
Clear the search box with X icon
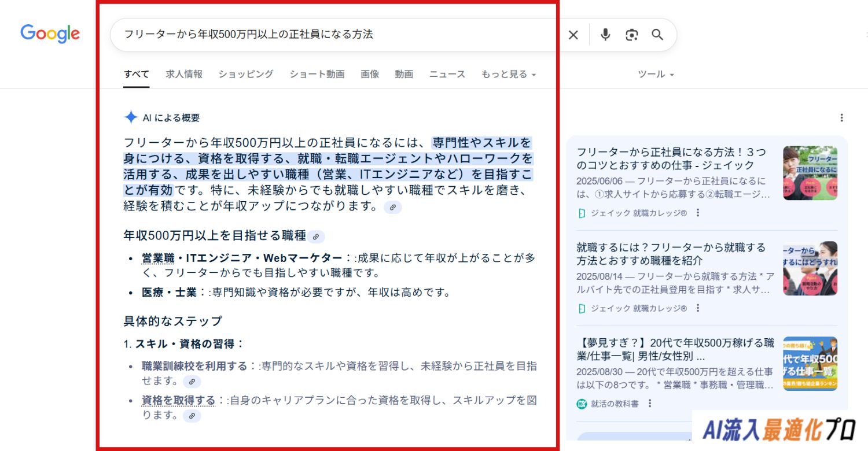click(x=573, y=35)
